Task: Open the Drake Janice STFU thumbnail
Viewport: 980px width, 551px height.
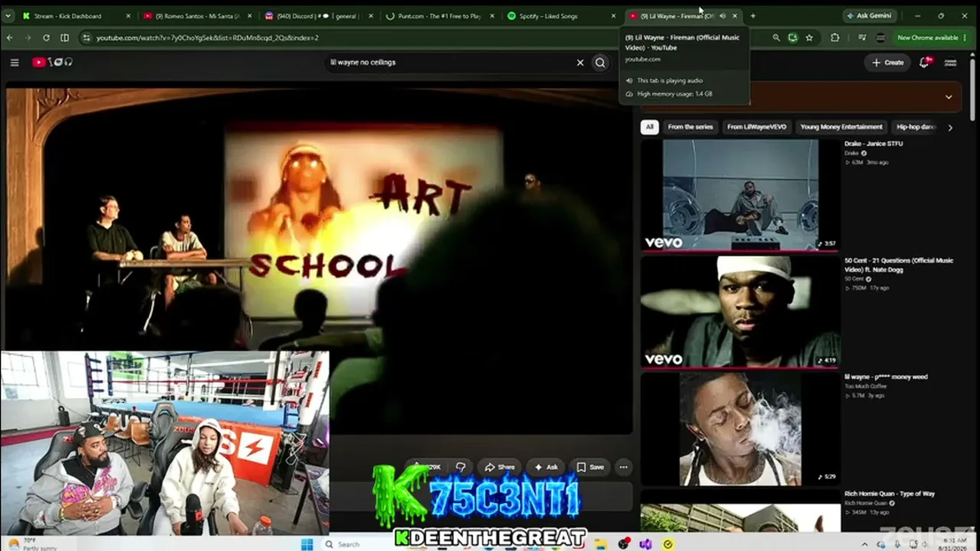Action: (740, 195)
